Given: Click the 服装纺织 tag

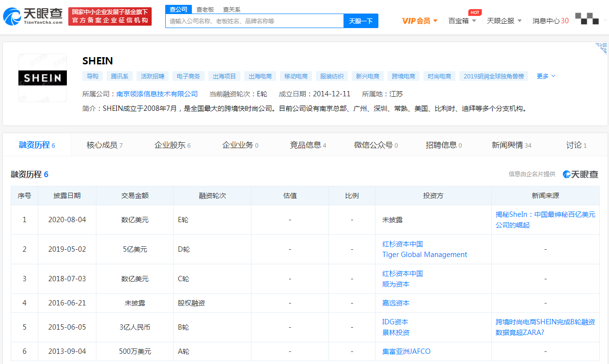Looking at the screenshot, I should [332, 76].
